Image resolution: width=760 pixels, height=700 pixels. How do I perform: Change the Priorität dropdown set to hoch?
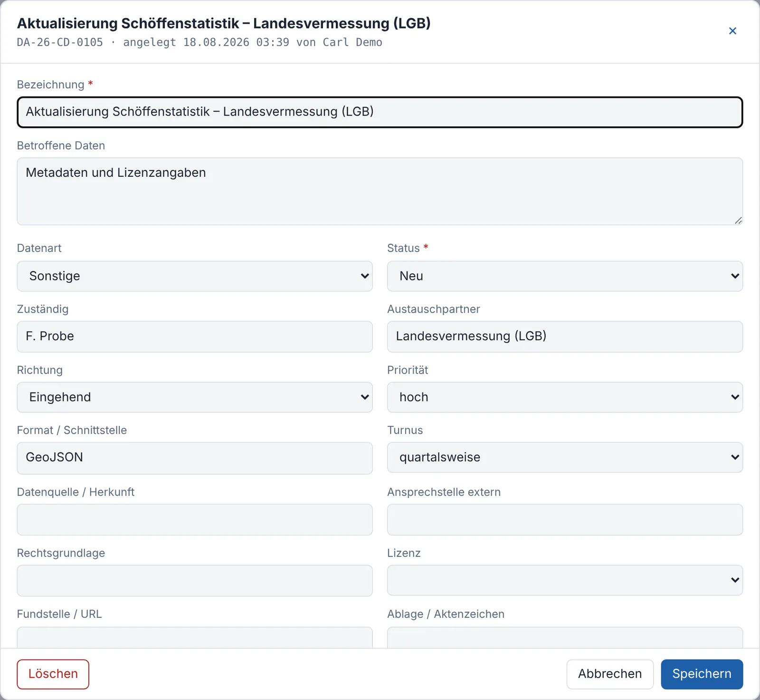[x=565, y=397]
